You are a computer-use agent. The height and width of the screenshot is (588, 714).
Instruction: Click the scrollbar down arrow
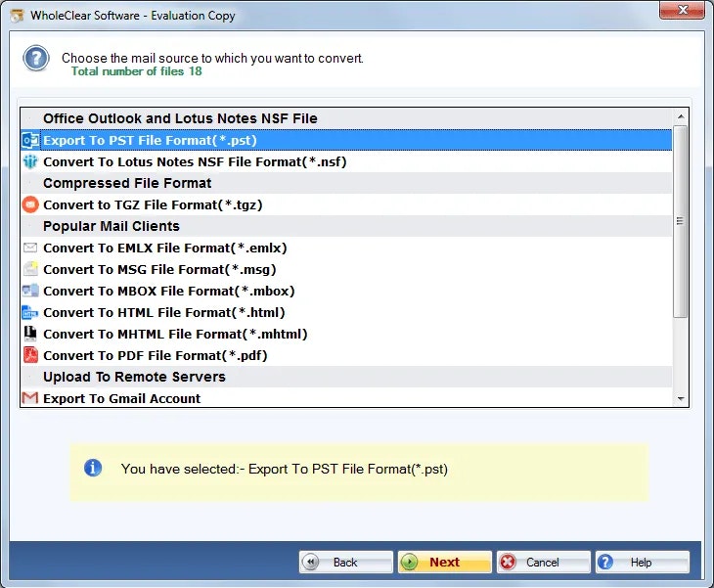(681, 398)
